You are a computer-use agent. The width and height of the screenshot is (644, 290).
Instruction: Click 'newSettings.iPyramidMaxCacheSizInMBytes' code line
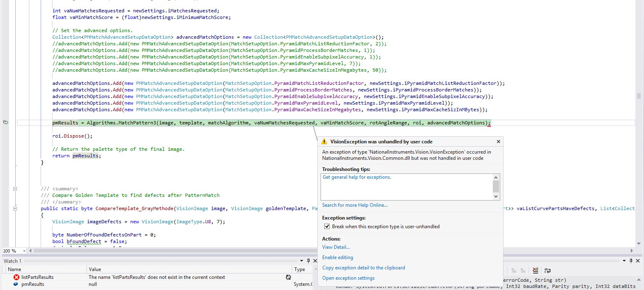270,110
